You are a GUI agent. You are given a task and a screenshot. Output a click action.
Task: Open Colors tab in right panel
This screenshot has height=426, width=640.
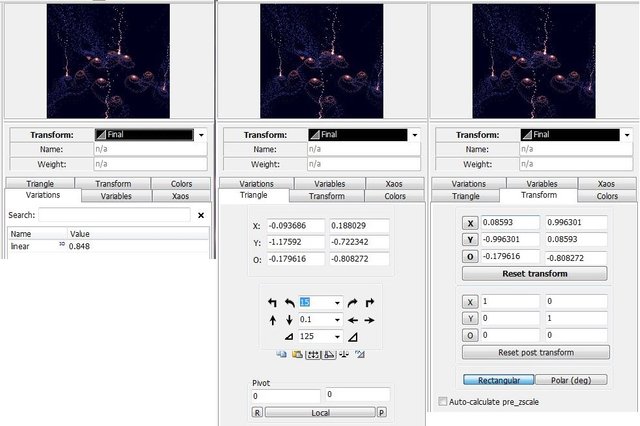pos(607,196)
